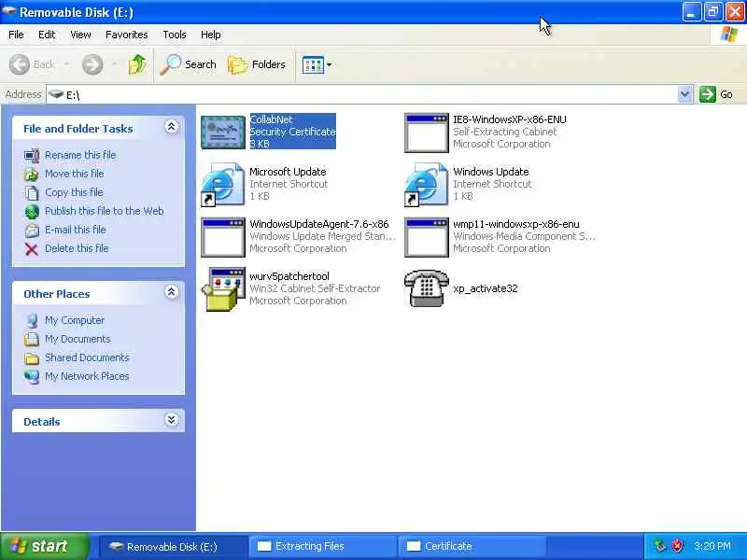Select the Windows Update shortcut icon
This screenshot has height=560, width=747.
click(x=426, y=185)
